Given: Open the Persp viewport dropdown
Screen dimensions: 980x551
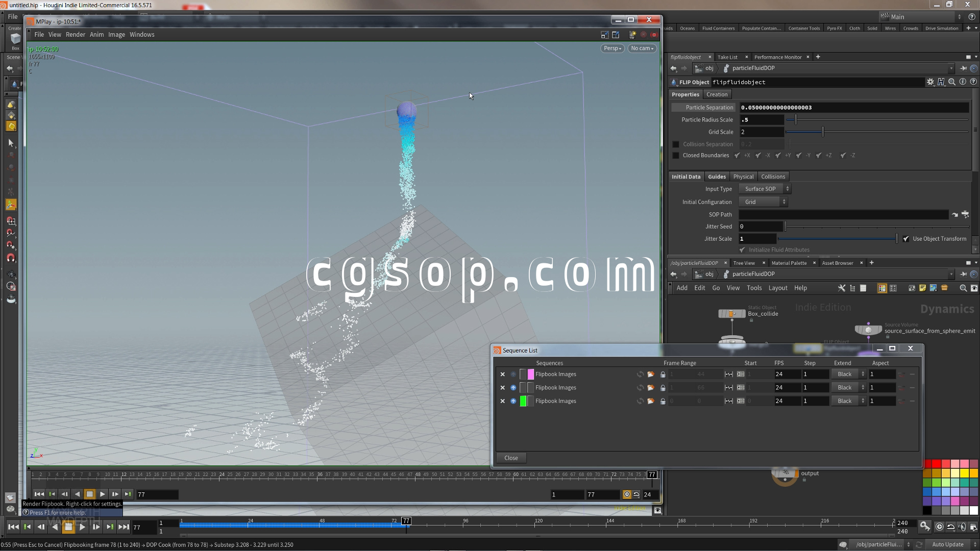Looking at the screenshot, I should [x=612, y=48].
